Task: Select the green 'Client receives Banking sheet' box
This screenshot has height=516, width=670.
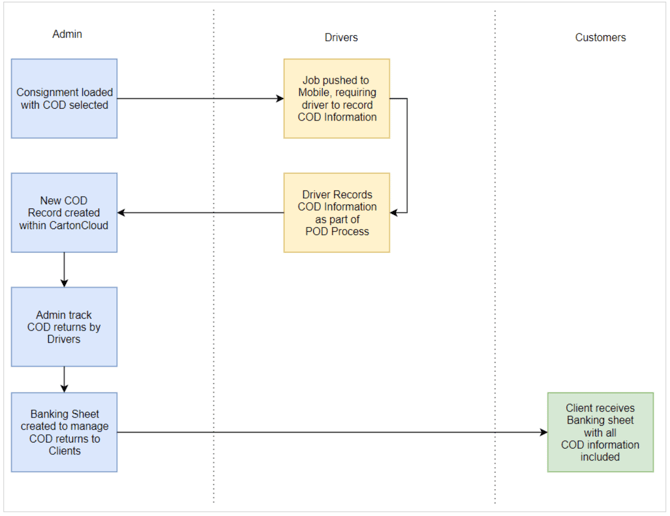Action: 600,432
